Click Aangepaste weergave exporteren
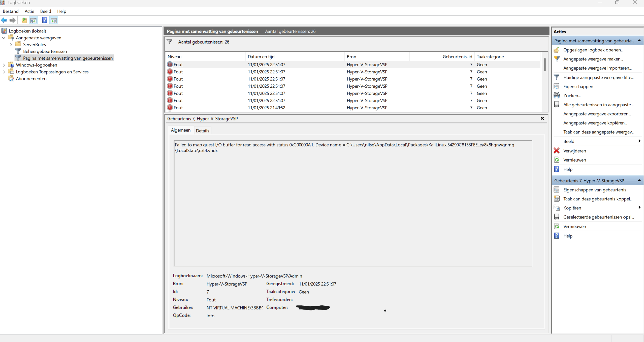Screen dimensions: 644x342 click(597, 114)
